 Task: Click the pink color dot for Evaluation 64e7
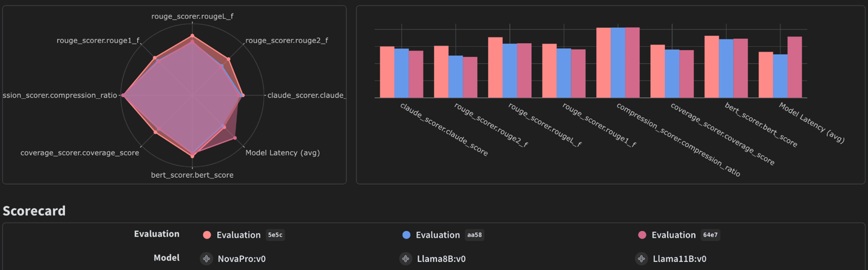[x=642, y=235]
